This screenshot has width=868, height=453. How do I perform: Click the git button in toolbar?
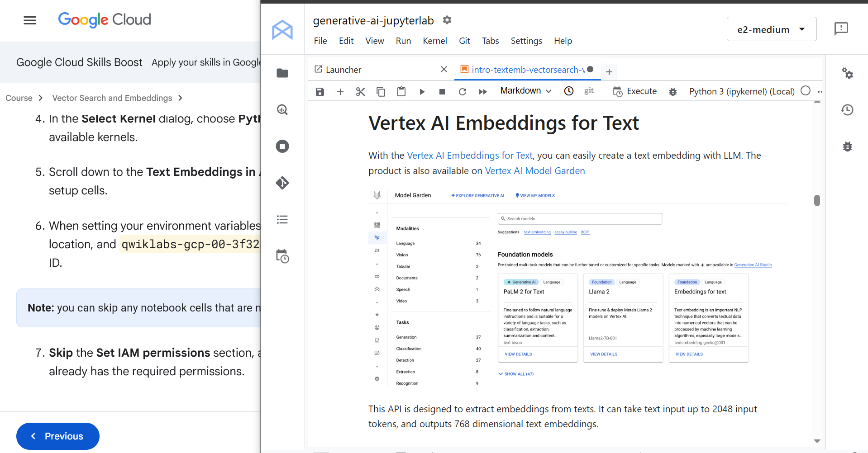589,91
